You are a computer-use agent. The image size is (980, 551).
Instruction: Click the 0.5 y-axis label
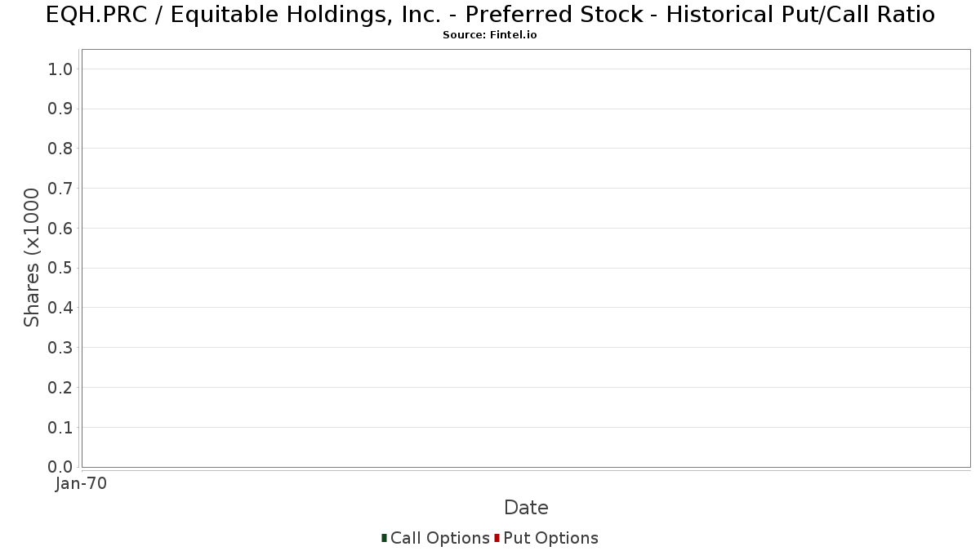coord(60,268)
